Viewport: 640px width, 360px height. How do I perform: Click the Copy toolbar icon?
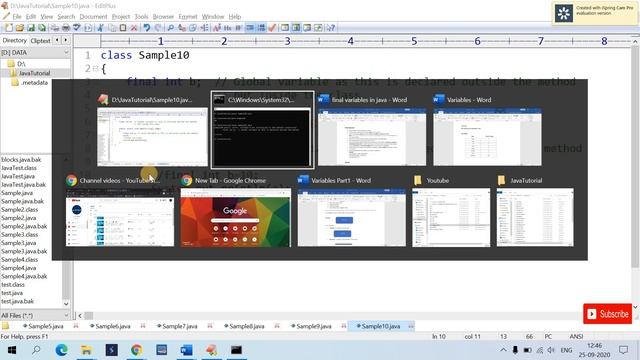point(111,28)
